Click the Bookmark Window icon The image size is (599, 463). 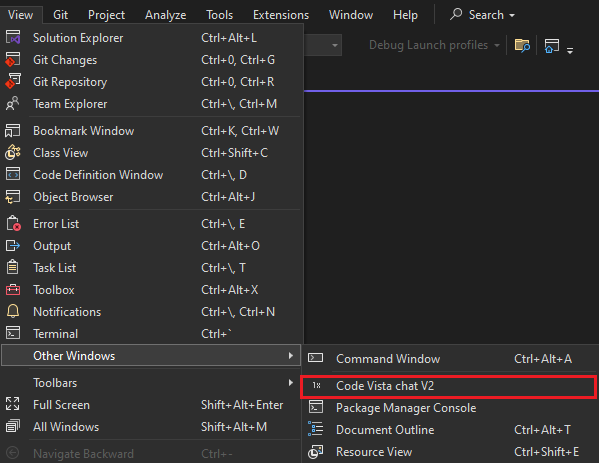[13, 131]
